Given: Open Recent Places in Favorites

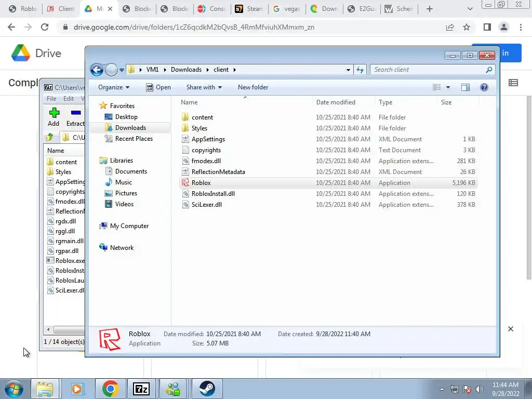Looking at the screenshot, I should [x=134, y=138].
